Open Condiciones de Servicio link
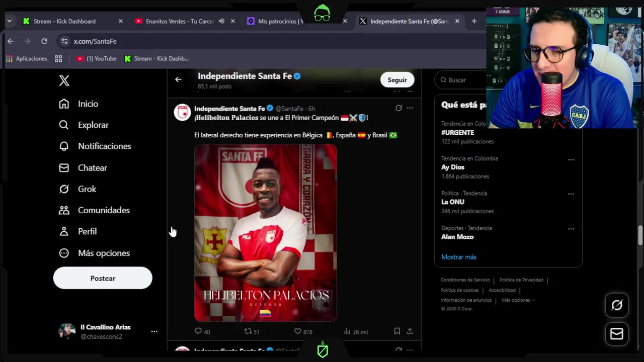This screenshot has height=362, width=644. coord(465,280)
